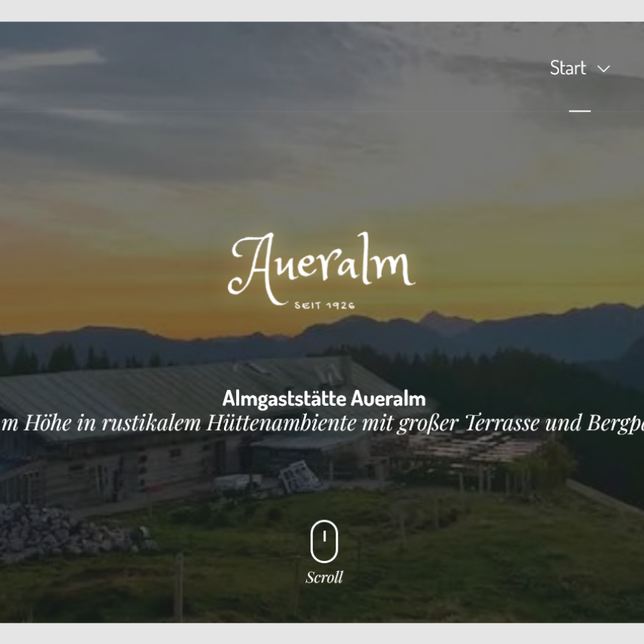The height and width of the screenshot is (644, 644).
Task: Click the italic Scroll label
Action: tap(324, 577)
